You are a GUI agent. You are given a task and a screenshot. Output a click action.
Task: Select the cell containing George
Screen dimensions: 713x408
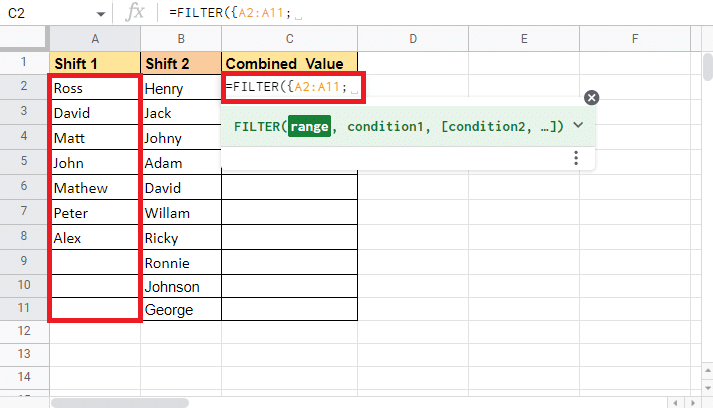pos(182,310)
